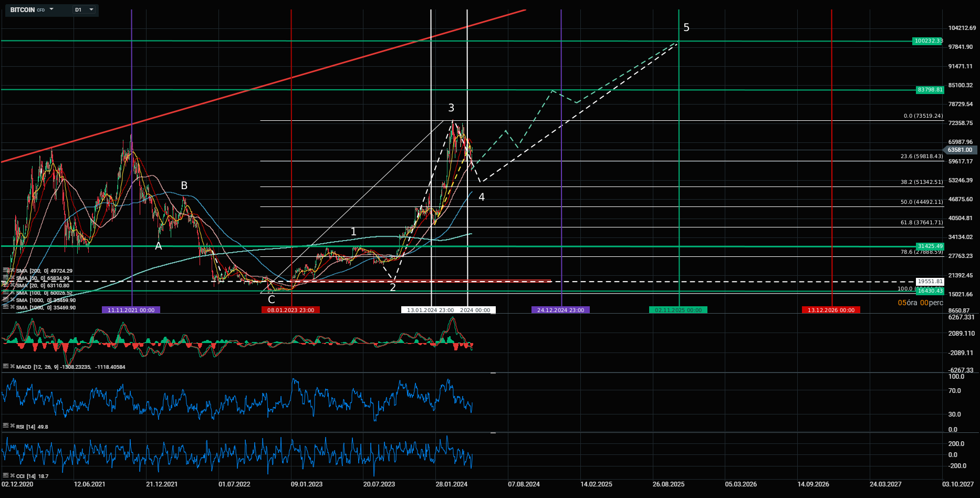Image resolution: width=980 pixels, height=498 pixels.
Task: Select the 08.01.2023 red date marker
Action: [290, 310]
